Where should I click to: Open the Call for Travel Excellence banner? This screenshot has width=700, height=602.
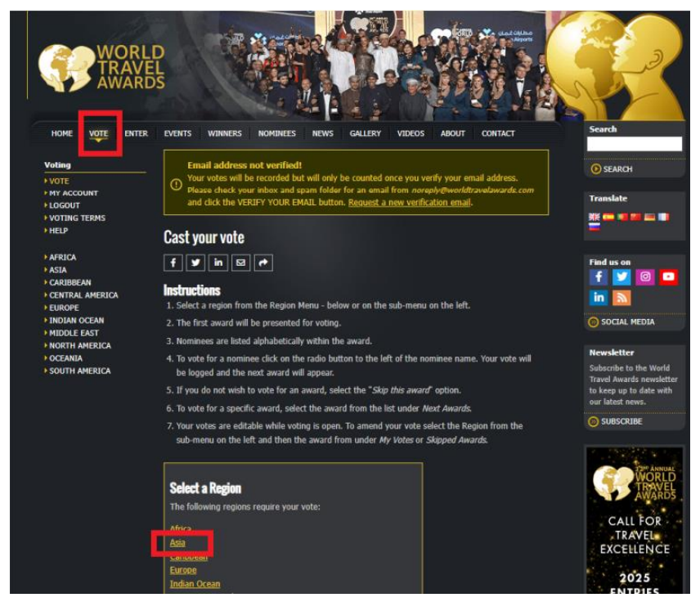[x=635, y=520]
